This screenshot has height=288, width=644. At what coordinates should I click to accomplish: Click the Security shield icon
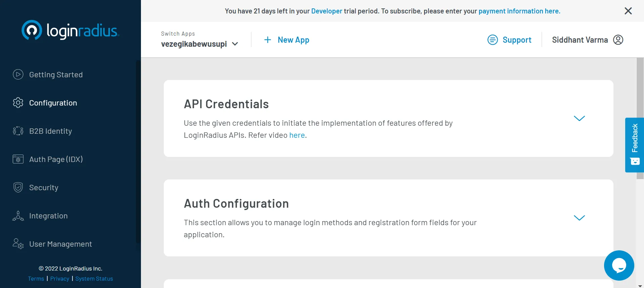click(18, 187)
